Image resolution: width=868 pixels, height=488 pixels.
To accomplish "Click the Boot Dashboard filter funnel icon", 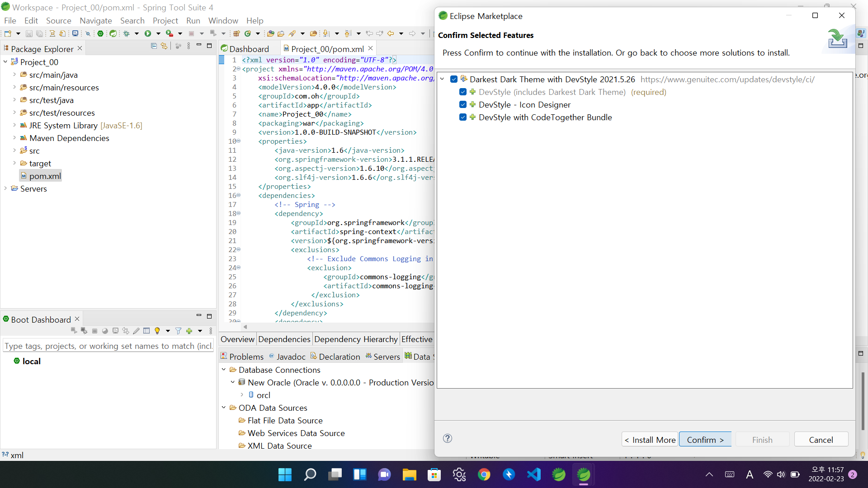I will click(178, 331).
